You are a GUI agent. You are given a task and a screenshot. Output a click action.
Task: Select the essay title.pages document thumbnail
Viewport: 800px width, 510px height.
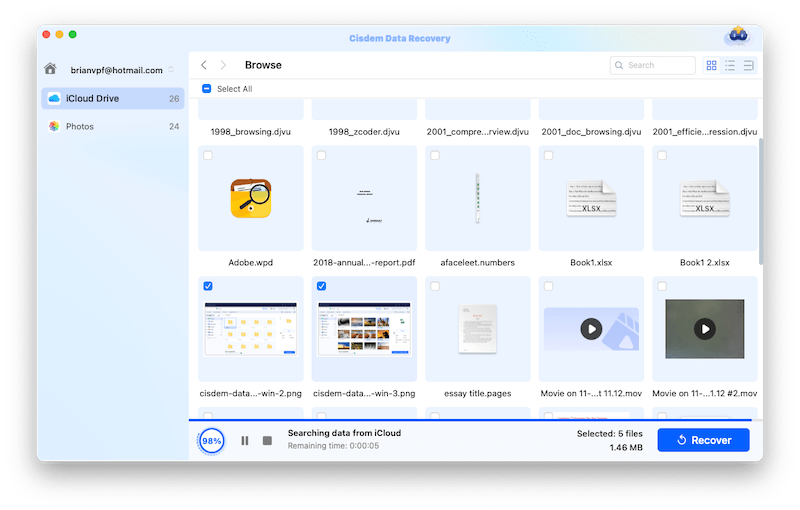[x=478, y=329]
